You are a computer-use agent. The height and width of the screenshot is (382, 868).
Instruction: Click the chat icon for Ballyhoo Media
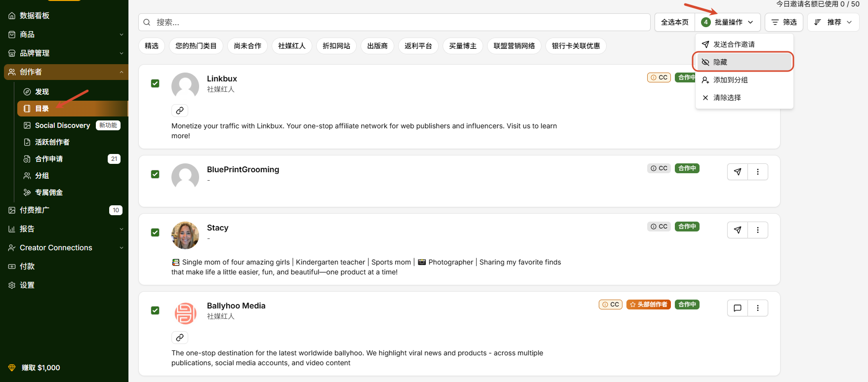(x=738, y=308)
